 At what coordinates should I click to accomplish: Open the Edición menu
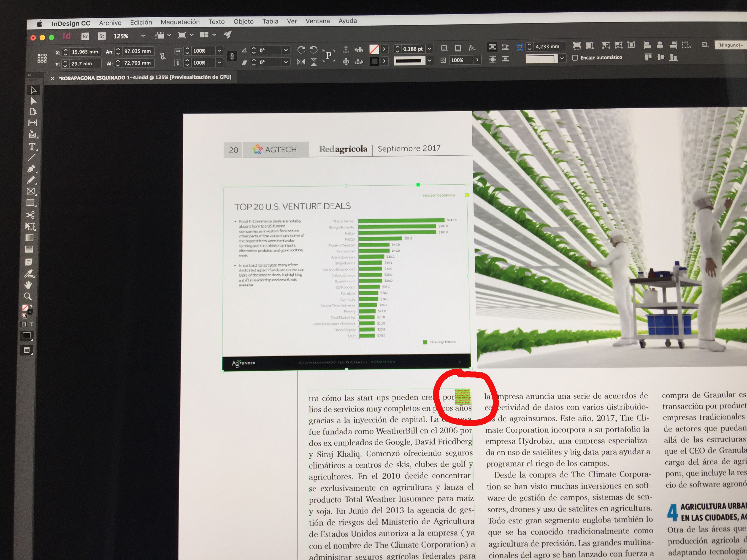pos(141,22)
